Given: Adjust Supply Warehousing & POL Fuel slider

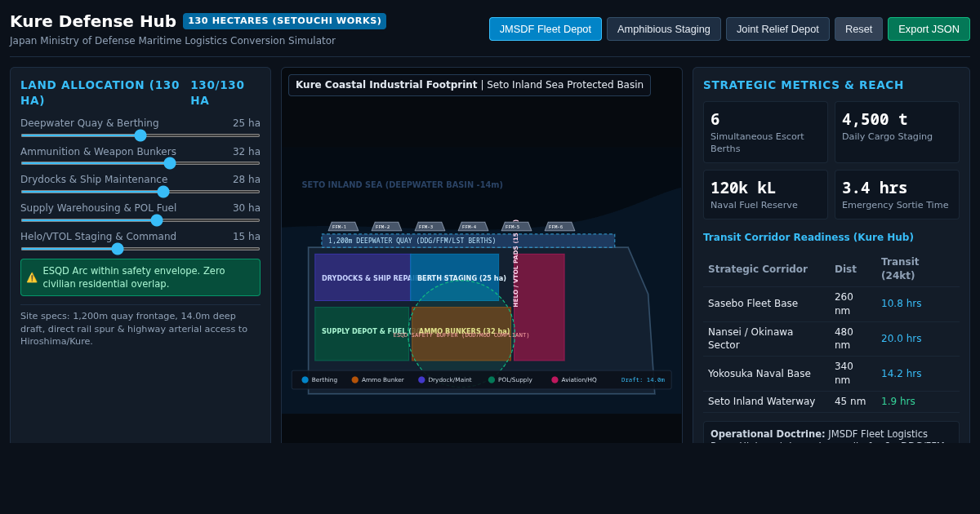Looking at the screenshot, I should [x=140, y=219].
